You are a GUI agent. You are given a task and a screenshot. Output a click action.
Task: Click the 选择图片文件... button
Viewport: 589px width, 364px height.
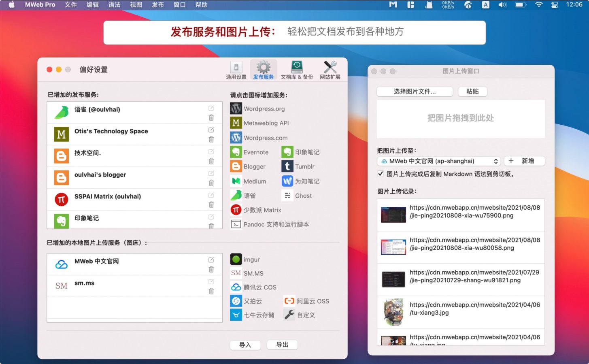pos(415,92)
